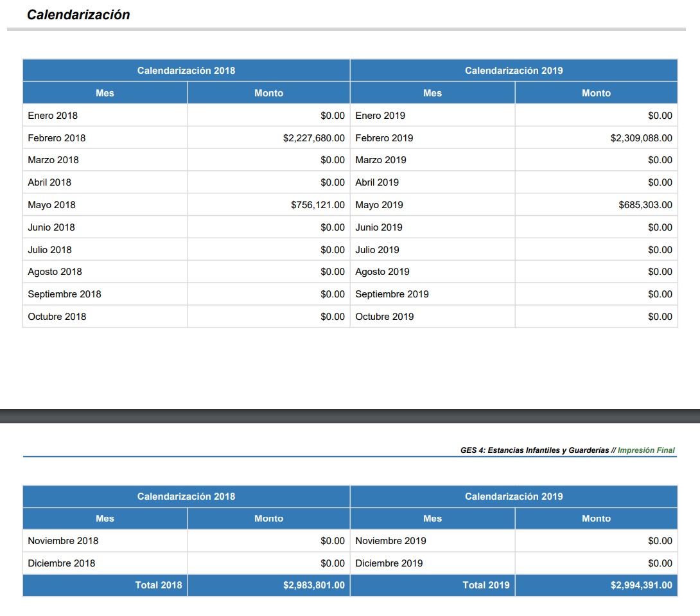
Task: Click GES 4: Estancias Infantiles y Guarderías header
Action: click(x=534, y=450)
